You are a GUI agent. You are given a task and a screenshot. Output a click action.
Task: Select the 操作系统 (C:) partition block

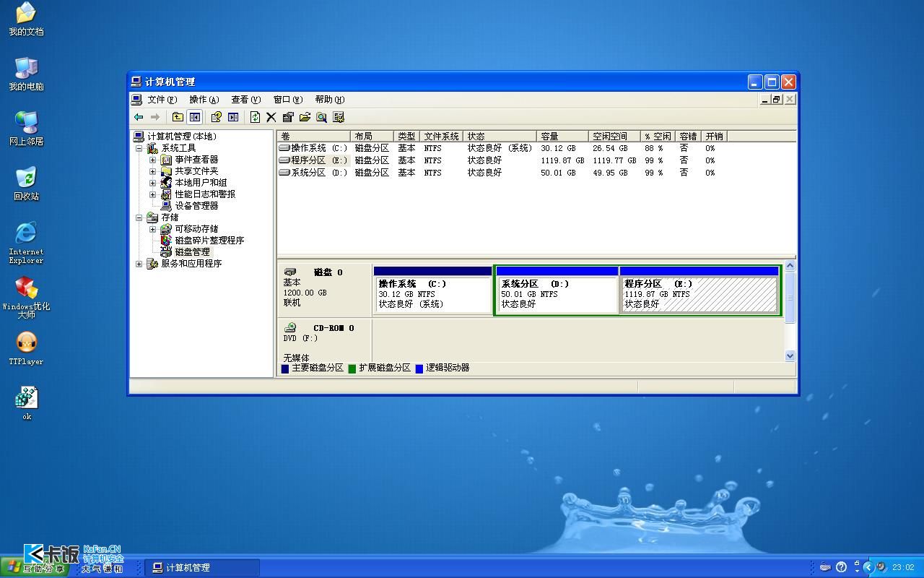coord(432,290)
